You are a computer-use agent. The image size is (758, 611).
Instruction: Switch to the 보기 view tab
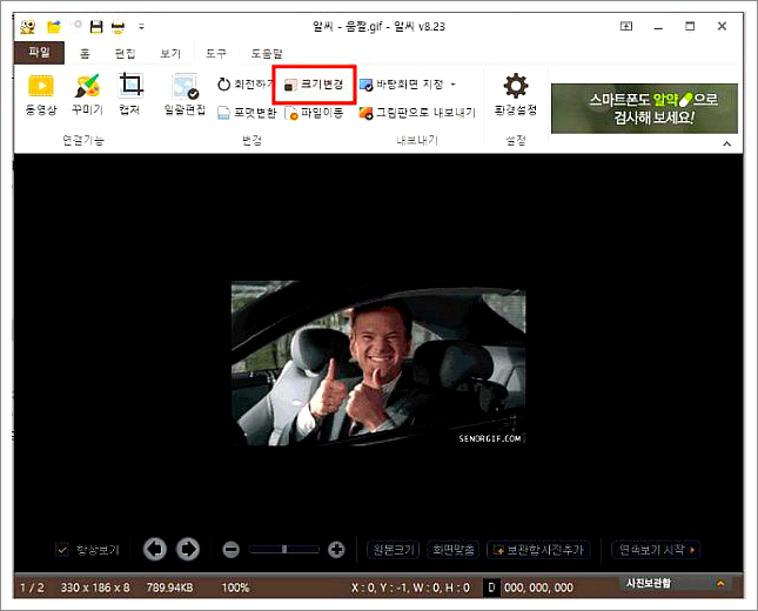pyautogui.click(x=170, y=53)
